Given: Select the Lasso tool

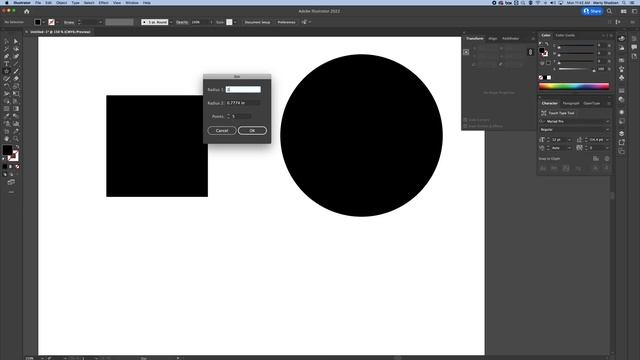Looking at the screenshot, I should coord(16,49).
